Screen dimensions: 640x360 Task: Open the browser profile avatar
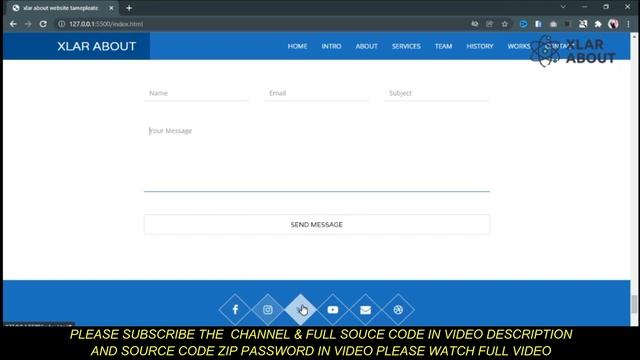[613, 24]
